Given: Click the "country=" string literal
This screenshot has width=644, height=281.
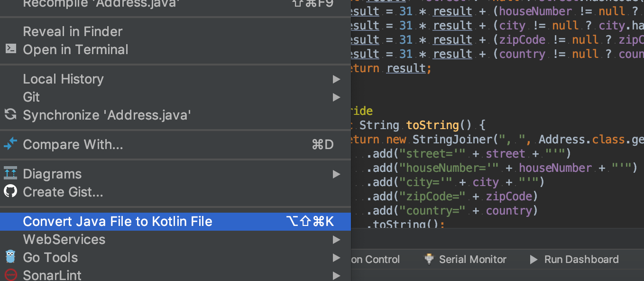Looking at the screenshot, I should [432, 211].
